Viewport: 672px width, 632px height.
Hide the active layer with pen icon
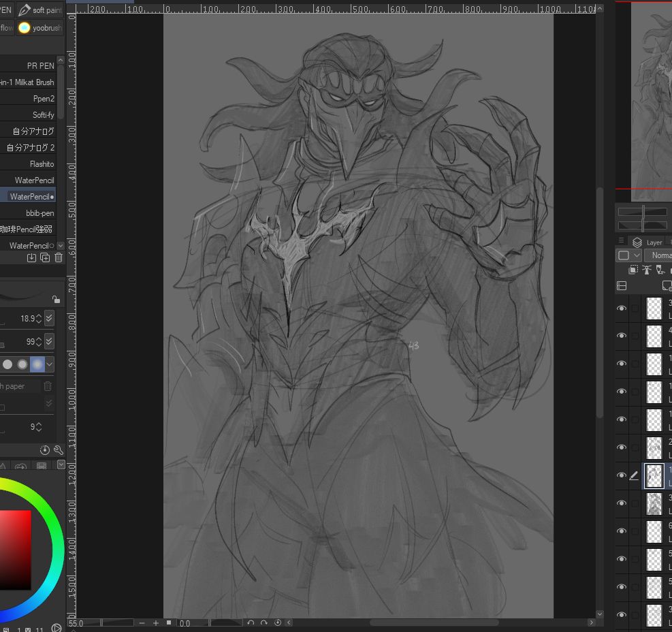point(622,475)
